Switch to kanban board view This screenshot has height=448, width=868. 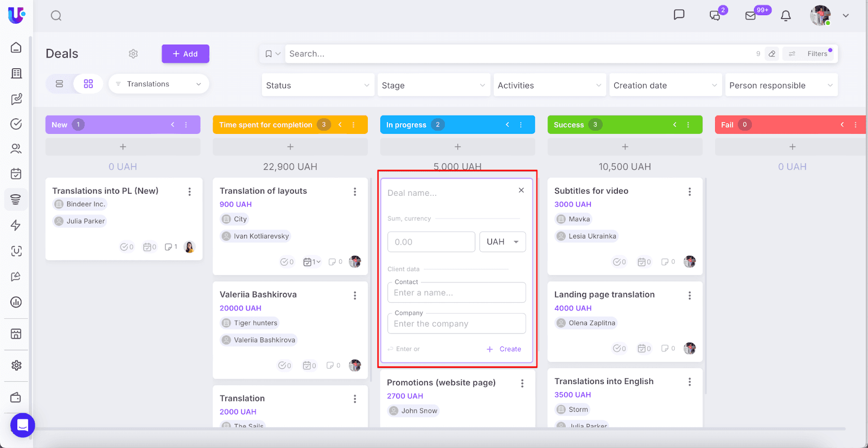pyautogui.click(x=88, y=84)
